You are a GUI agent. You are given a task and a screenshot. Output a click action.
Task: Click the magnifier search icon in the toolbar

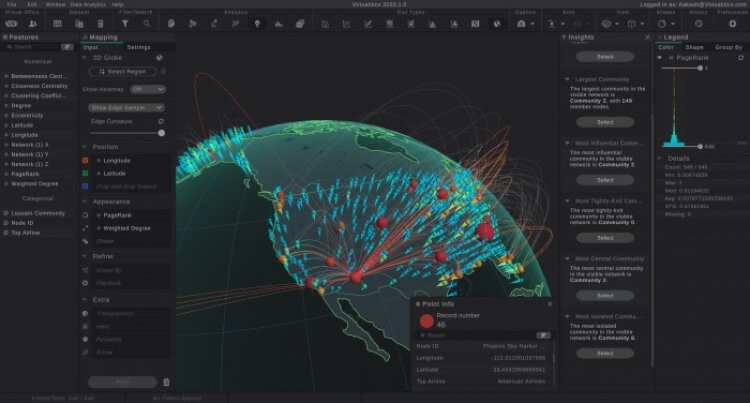146,23
